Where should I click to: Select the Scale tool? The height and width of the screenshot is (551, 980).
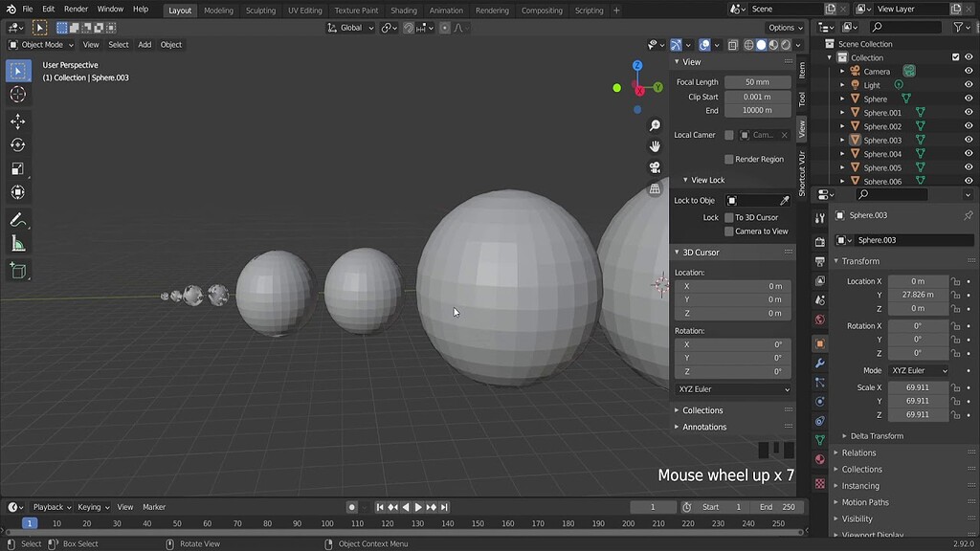pyautogui.click(x=15, y=168)
